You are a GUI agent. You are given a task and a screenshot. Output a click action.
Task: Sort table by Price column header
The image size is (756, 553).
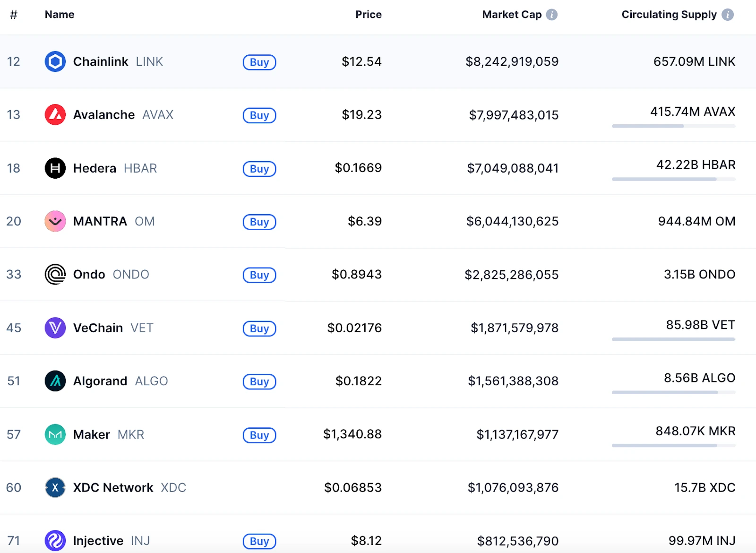point(369,15)
